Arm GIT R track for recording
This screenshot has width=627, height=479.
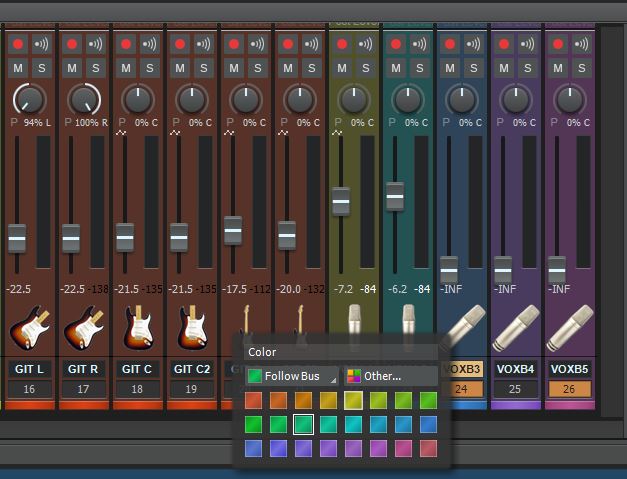72,44
